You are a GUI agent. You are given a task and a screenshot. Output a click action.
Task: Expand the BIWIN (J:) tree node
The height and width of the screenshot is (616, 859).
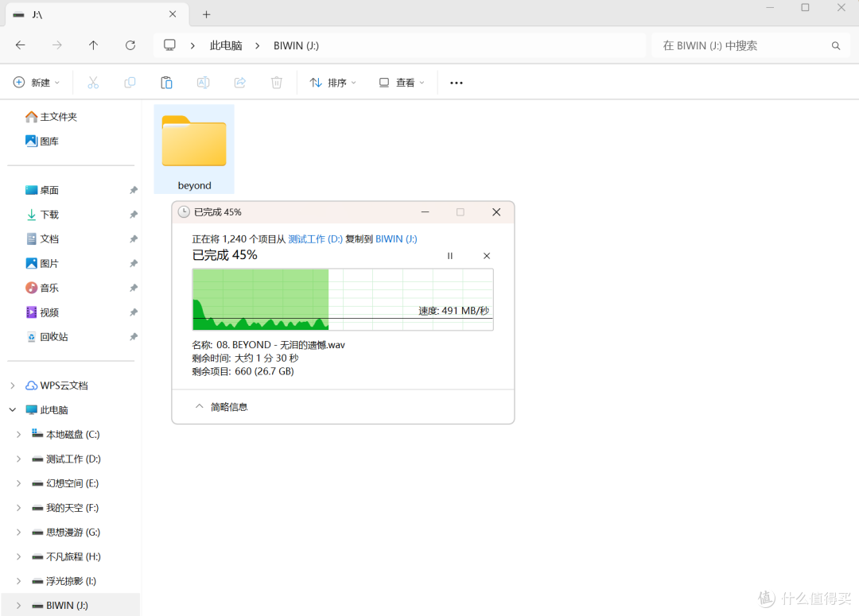click(18, 606)
